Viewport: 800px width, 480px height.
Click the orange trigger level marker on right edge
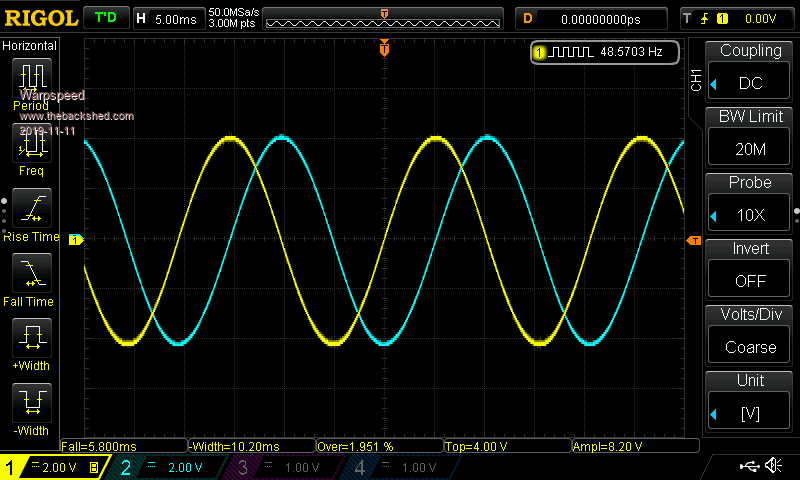pyautogui.click(x=693, y=241)
